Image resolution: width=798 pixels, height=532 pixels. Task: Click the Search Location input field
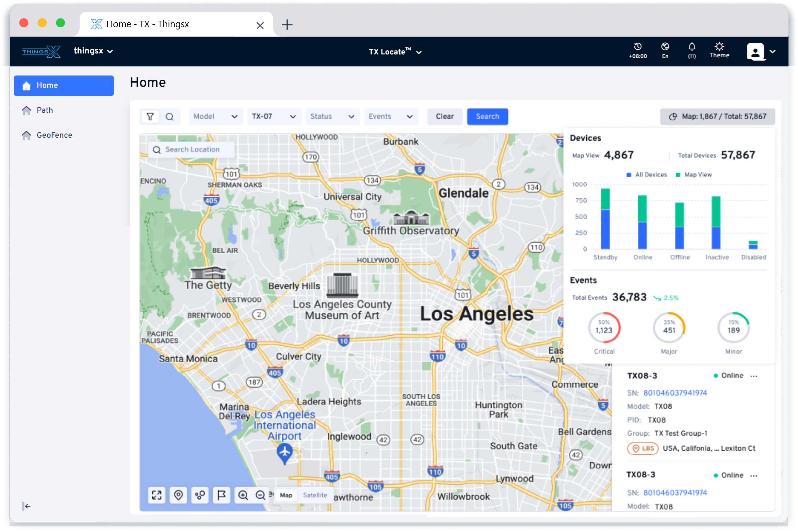tap(192, 150)
